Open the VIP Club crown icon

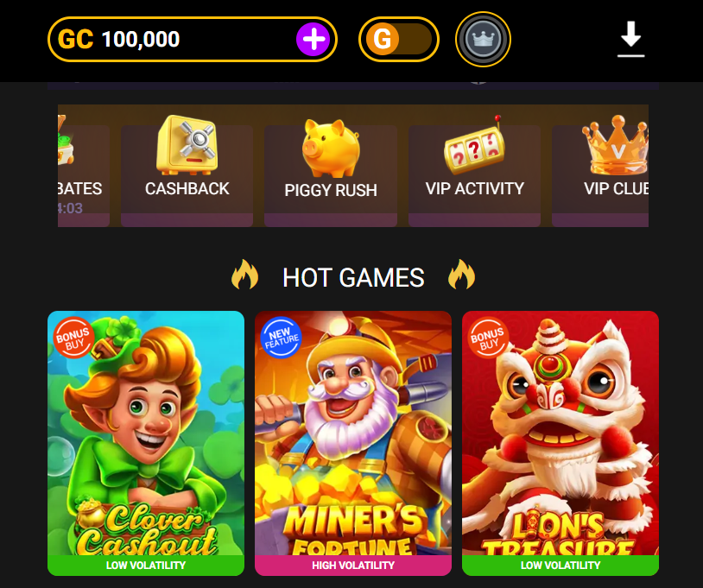(615, 145)
